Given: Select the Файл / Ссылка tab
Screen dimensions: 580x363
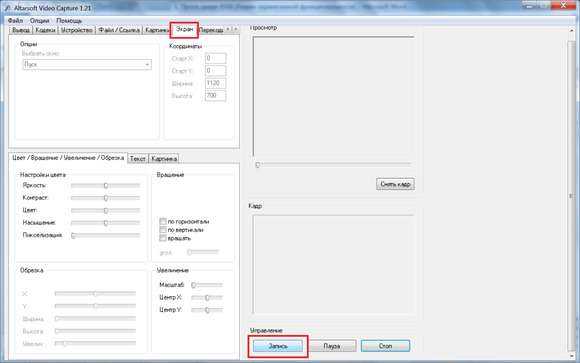Looking at the screenshot, I should (x=119, y=30).
